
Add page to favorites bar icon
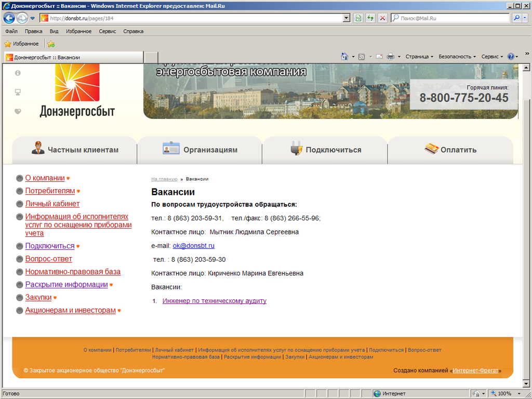pos(51,44)
